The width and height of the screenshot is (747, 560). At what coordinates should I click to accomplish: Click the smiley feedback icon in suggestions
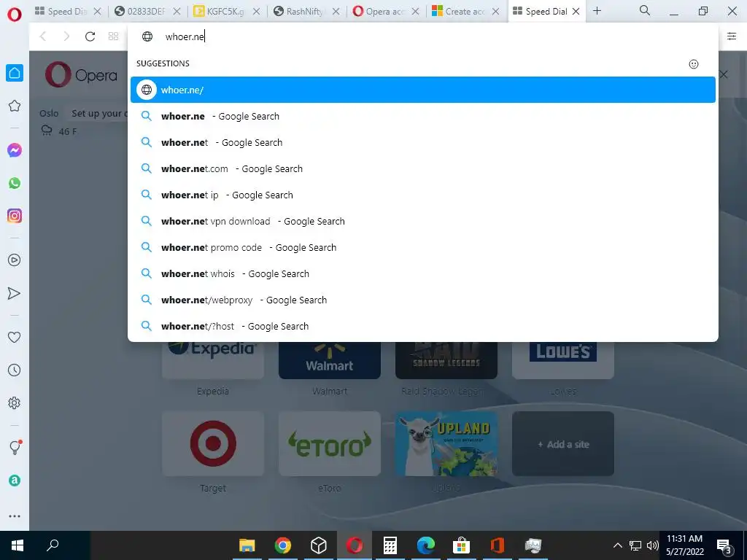694,64
